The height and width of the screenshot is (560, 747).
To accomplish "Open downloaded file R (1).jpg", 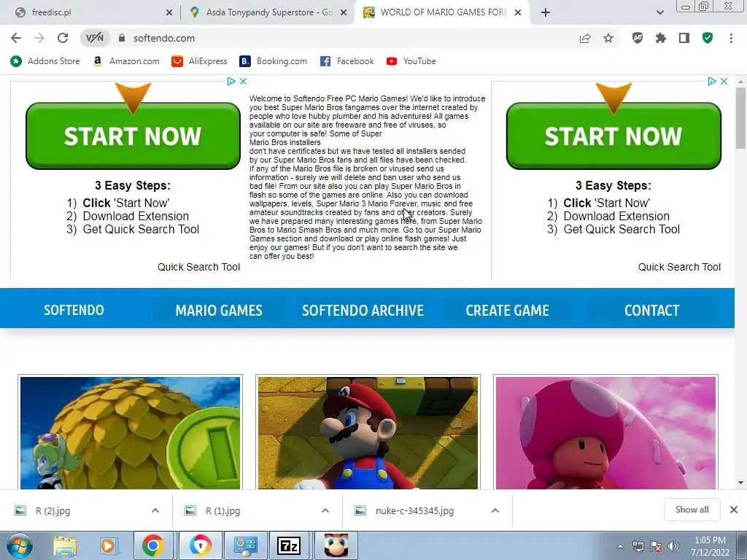I will (x=223, y=511).
